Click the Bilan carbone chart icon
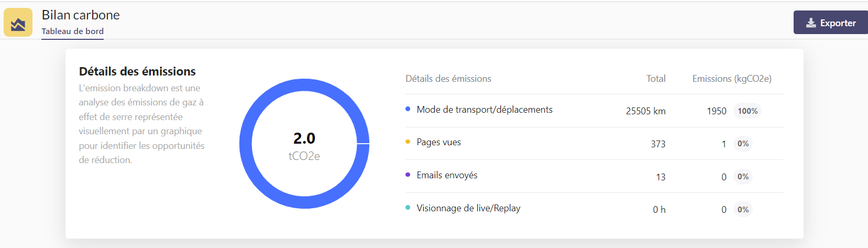 [18, 23]
